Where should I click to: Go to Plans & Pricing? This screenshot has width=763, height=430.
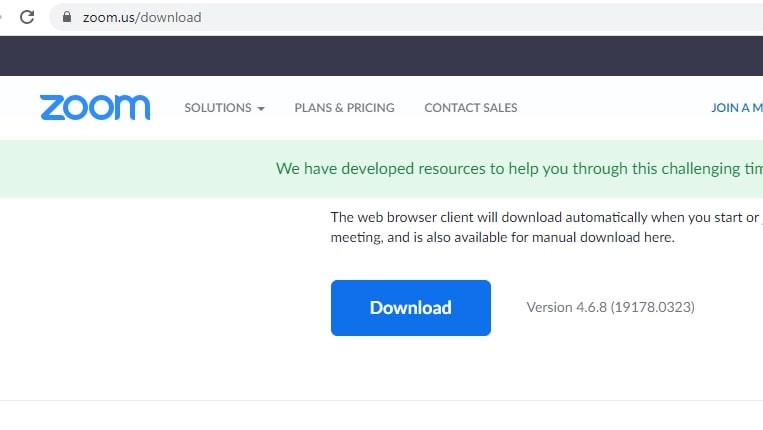click(344, 108)
